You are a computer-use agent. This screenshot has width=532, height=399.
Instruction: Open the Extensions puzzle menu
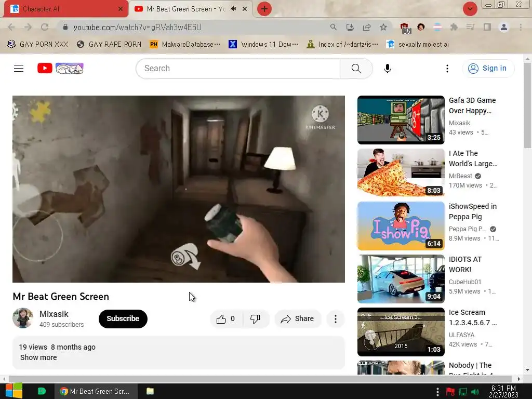click(454, 27)
